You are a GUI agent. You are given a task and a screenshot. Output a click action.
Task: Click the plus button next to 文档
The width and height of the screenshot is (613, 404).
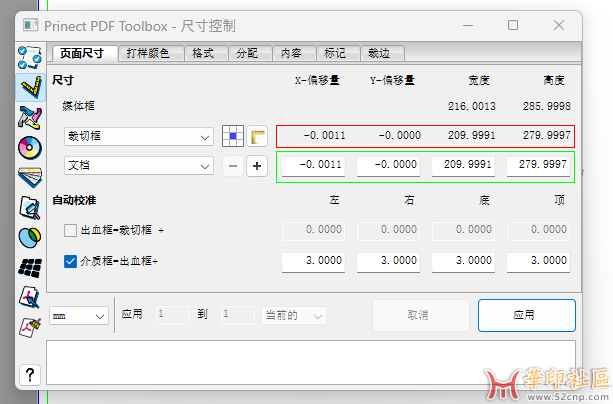[257, 166]
